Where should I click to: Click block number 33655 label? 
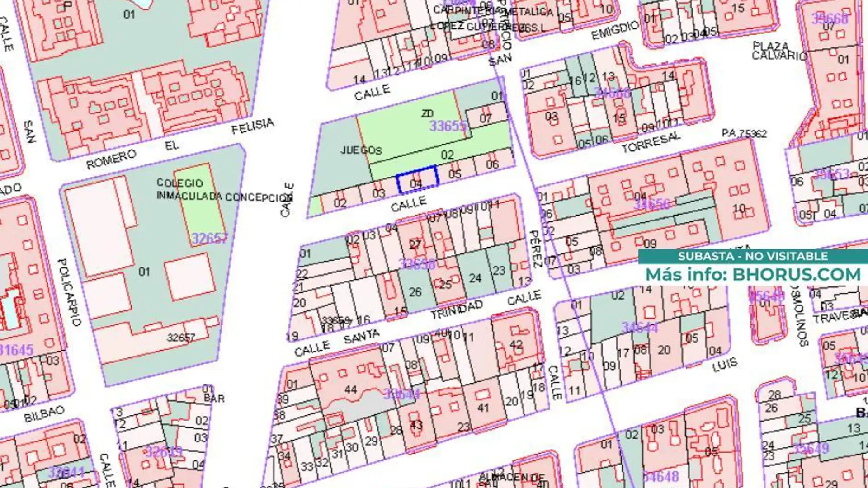tap(447, 126)
